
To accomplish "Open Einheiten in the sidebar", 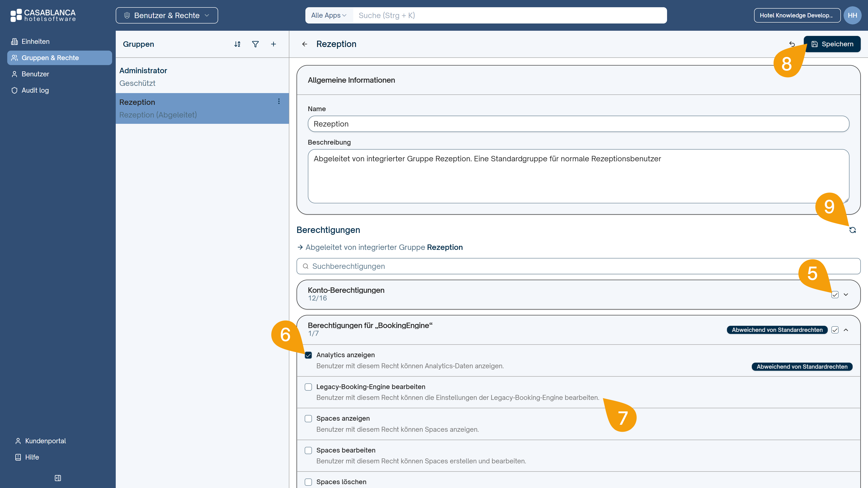I will coord(59,41).
